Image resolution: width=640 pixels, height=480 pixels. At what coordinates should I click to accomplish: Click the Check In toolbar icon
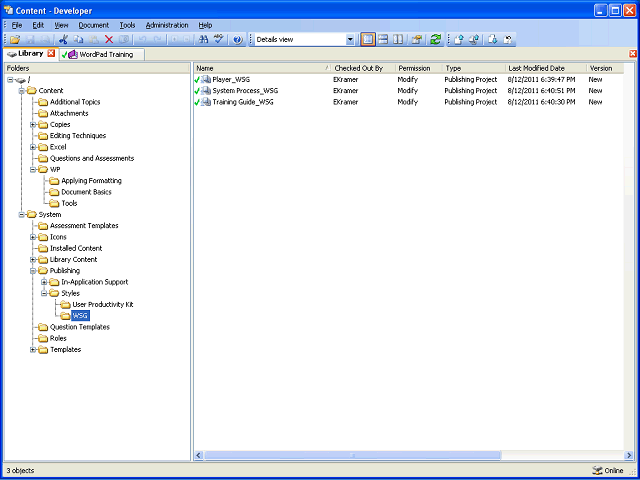click(459, 40)
